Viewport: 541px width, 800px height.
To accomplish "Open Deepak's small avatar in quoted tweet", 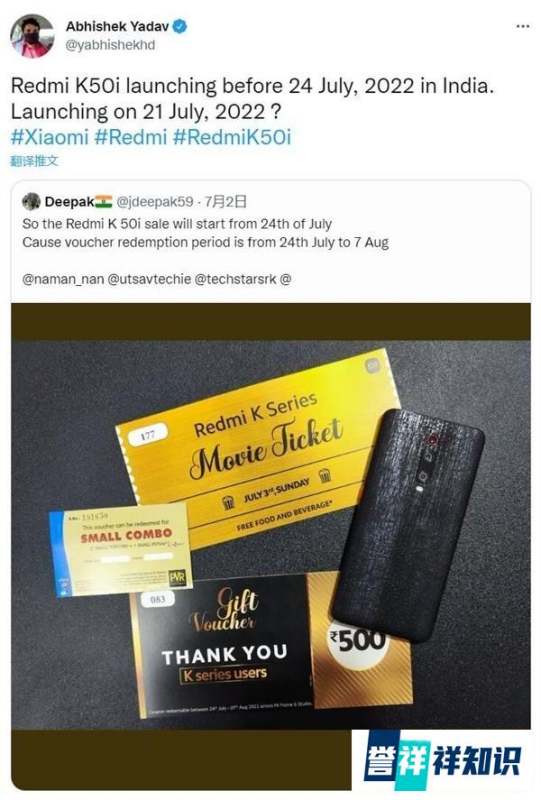I will pyautogui.click(x=31, y=202).
